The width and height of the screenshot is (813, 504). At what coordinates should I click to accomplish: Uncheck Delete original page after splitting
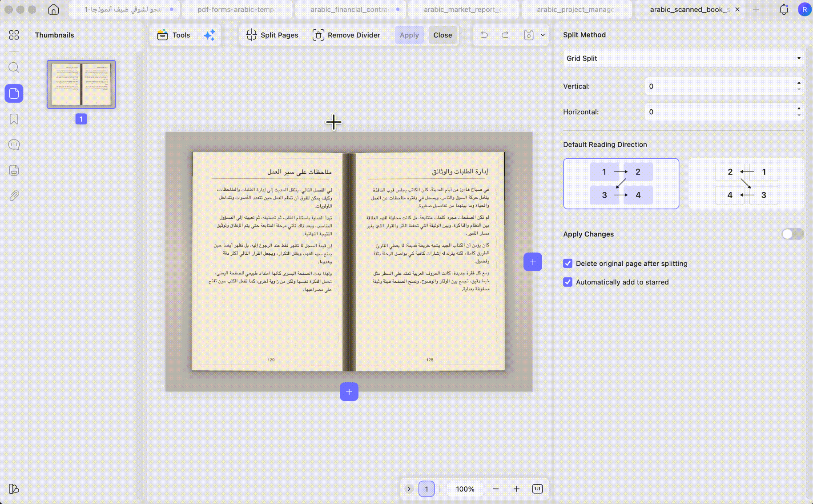click(568, 264)
